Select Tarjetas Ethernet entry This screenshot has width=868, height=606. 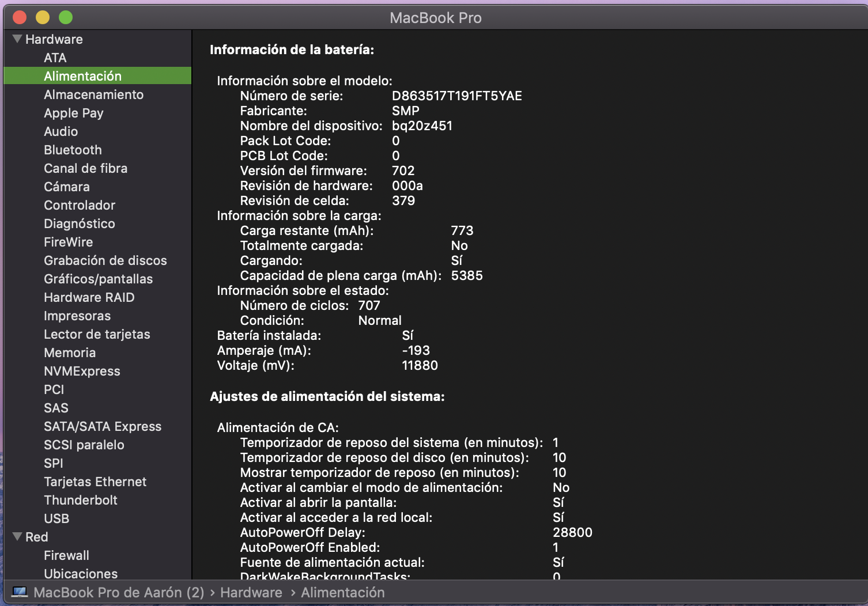(x=95, y=482)
